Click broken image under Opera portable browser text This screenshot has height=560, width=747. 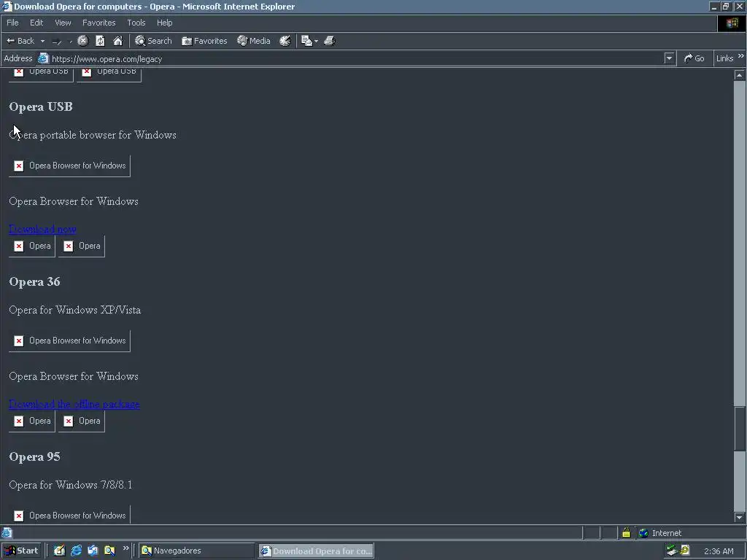[69, 166]
